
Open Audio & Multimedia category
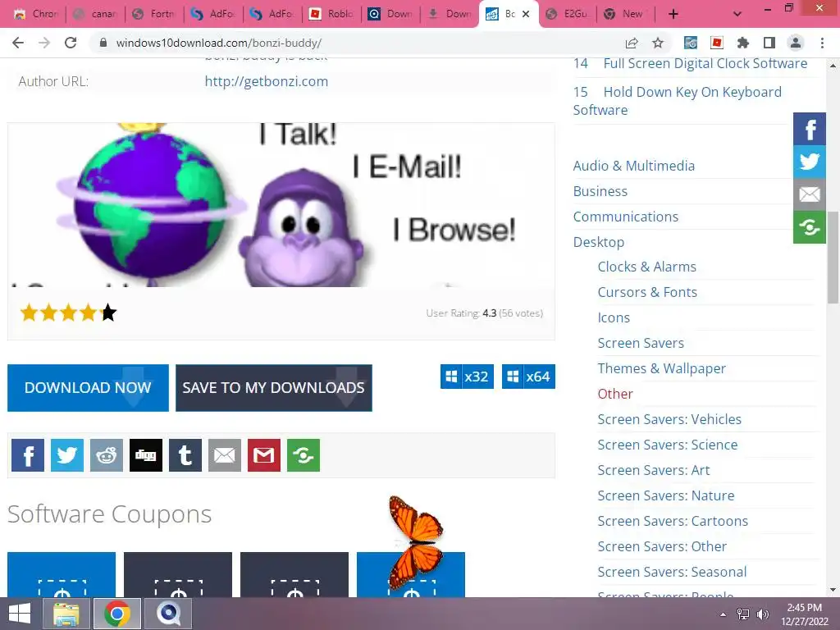634,166
